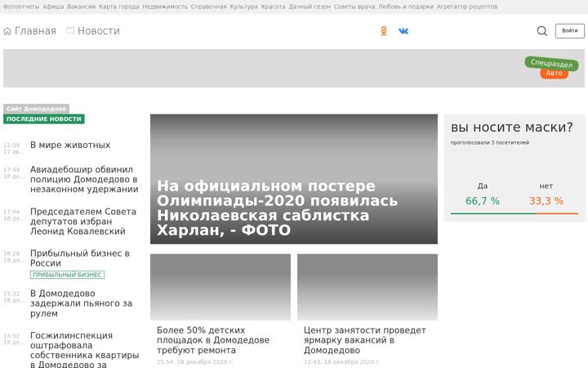The image size is (588, 368).
Task: Open Недвижимость in top menu
Action: click(165, 7)
